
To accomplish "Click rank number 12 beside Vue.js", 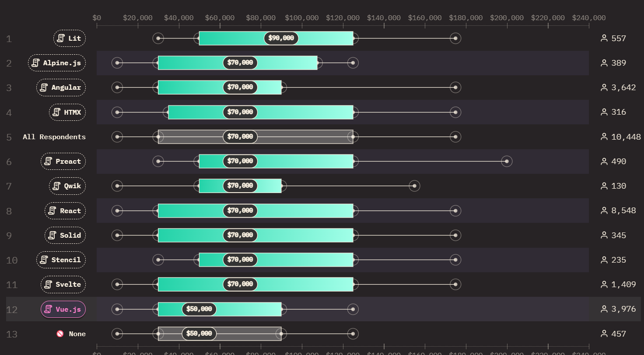I will click(x=12, y=309).
